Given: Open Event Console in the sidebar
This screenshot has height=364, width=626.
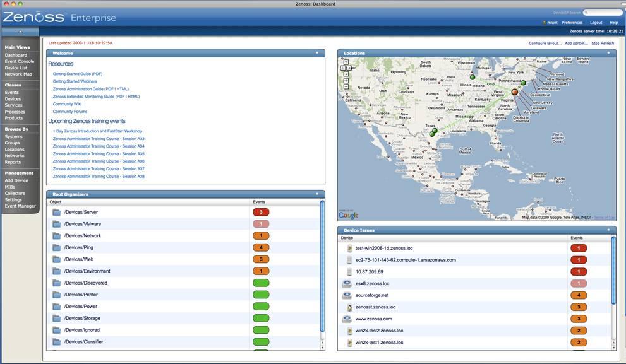Looking at the screenshot, I should tap(20, 61).
